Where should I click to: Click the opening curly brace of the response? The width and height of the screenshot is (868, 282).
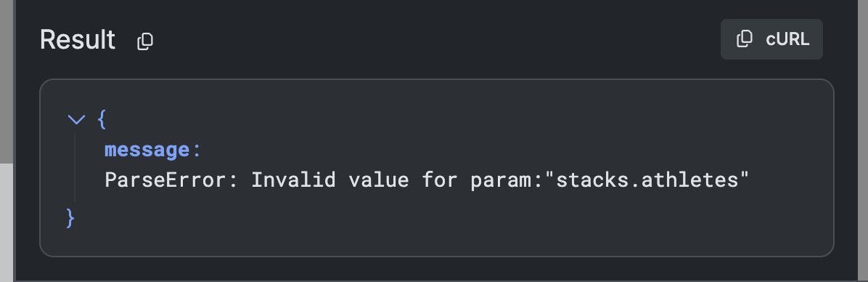tap(102, 119)
